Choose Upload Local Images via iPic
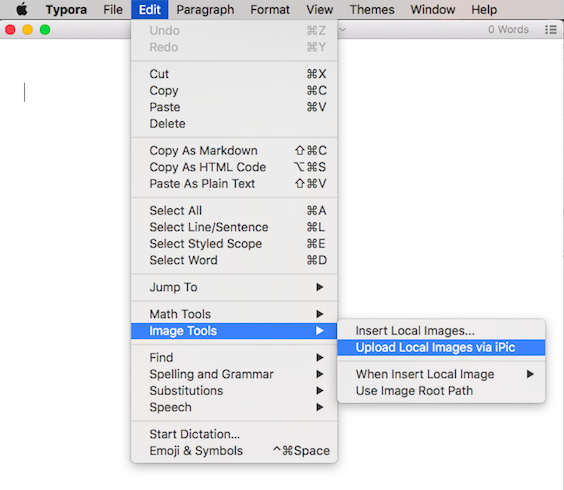The image size is (564, 490). tap(441, 348)
